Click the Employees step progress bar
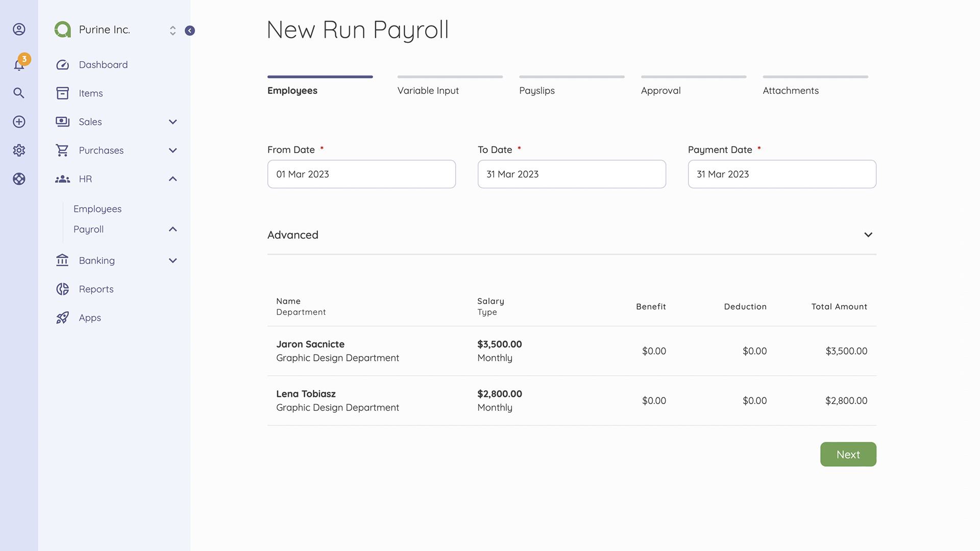The image size is (980, 551). pyautogui.click(x=320, y=77)
